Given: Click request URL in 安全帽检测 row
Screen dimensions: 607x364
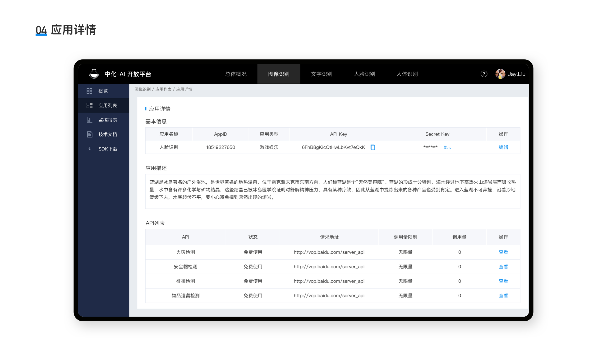Looking at the screenshot, I should 329,267.
